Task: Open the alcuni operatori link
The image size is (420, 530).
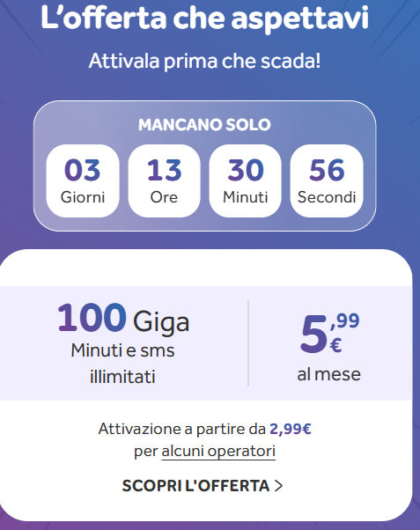Action: tap(218, 452)
